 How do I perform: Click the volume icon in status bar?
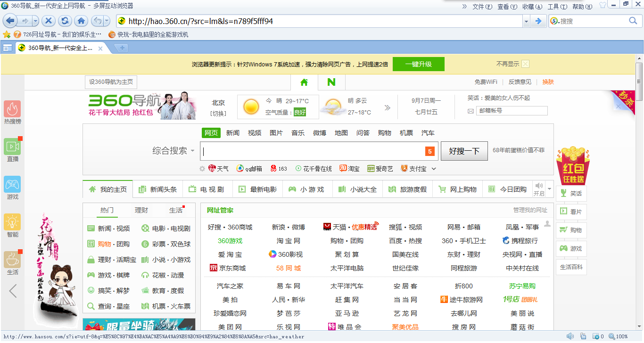570,336
